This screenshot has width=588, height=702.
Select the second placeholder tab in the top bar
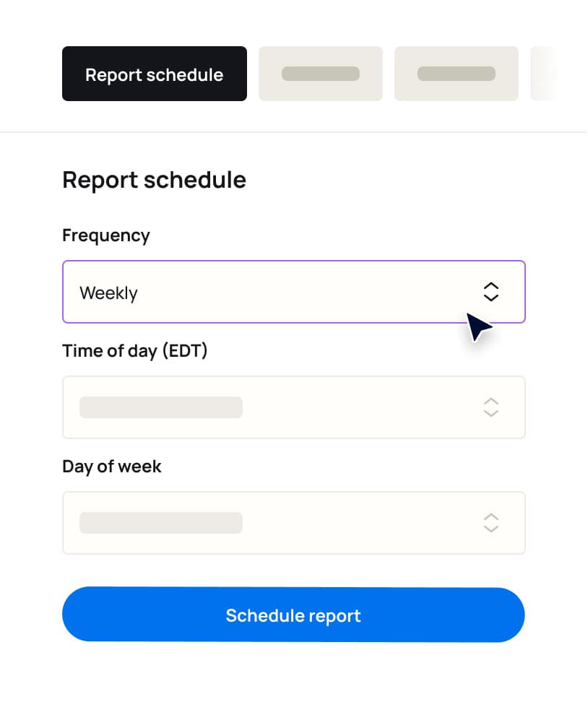320,73
